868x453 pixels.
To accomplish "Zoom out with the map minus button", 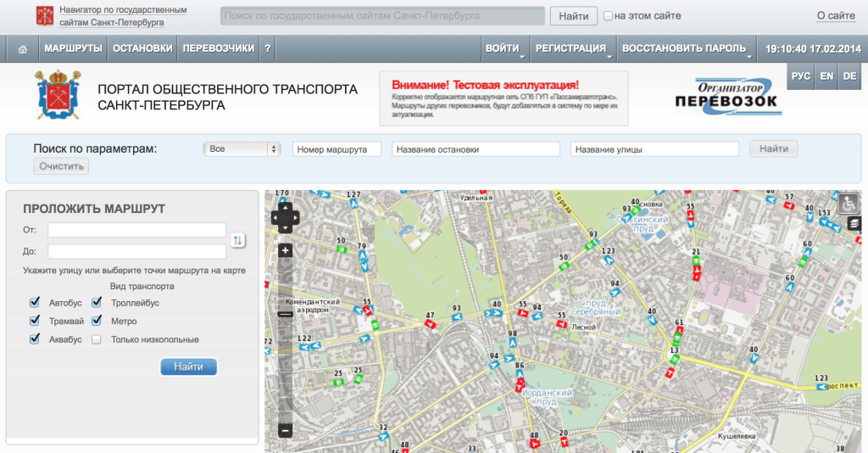I will click(x=286, y=430).
